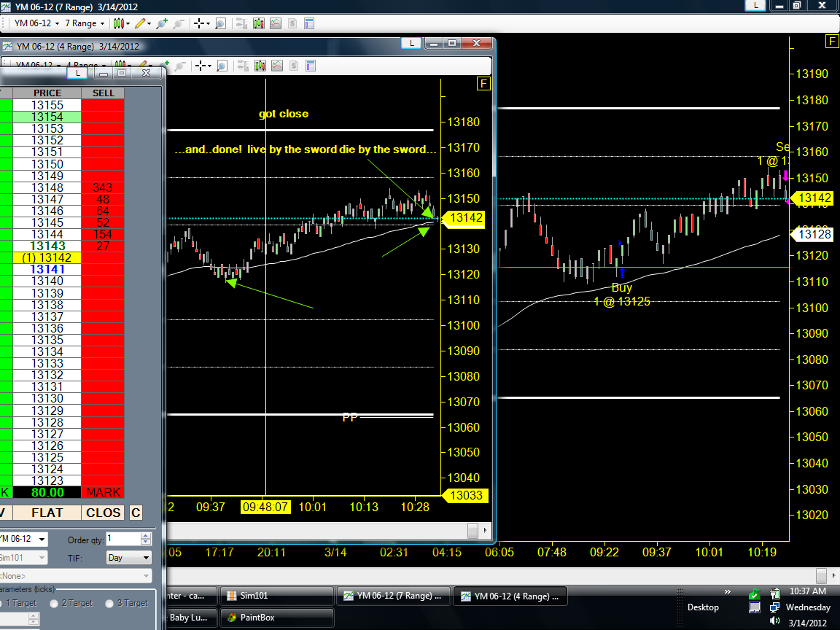The image size is (840, 630).
Task: Open properties icon in 7 Range toolbar
Action: pos(309,23)
